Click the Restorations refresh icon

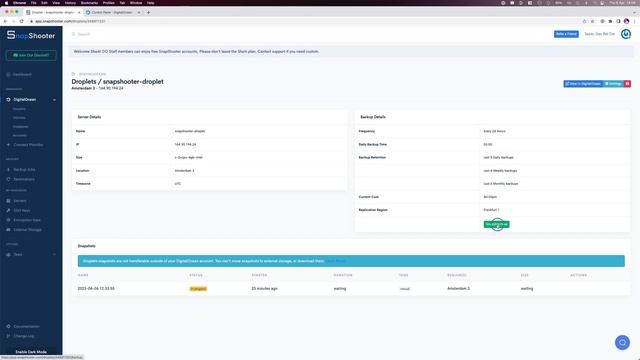(x=8, y=179)
